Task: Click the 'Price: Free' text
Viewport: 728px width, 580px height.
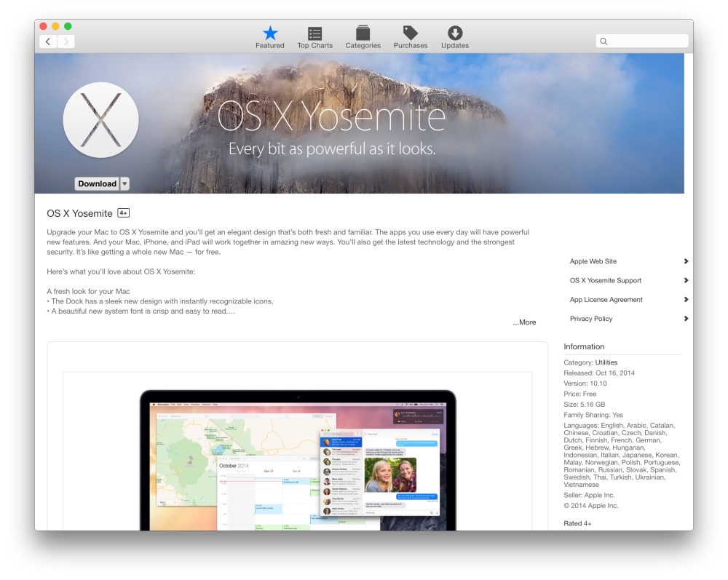Action: tap(580, 394)
